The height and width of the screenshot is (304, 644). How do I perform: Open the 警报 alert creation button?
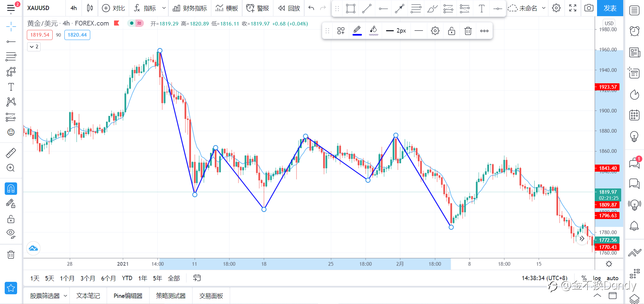(x=257, y=8)
